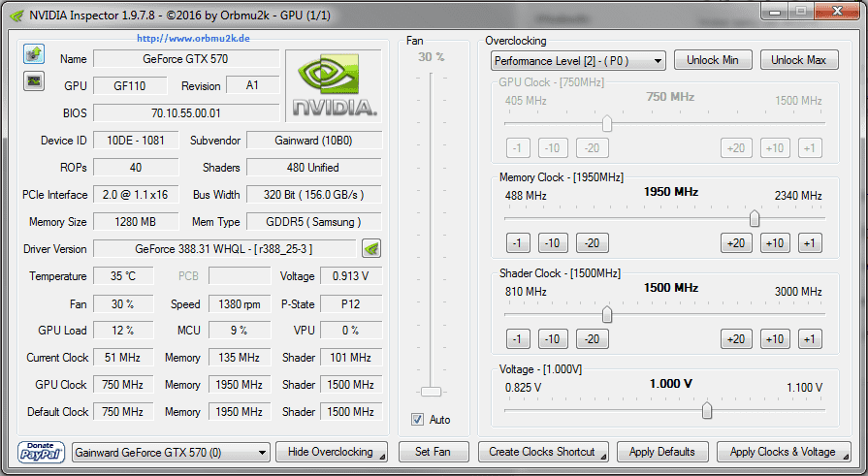This screenshot has width=868, height=476.
Task: Click the Bus Width value 320 Bit
Action: point(314,194)
